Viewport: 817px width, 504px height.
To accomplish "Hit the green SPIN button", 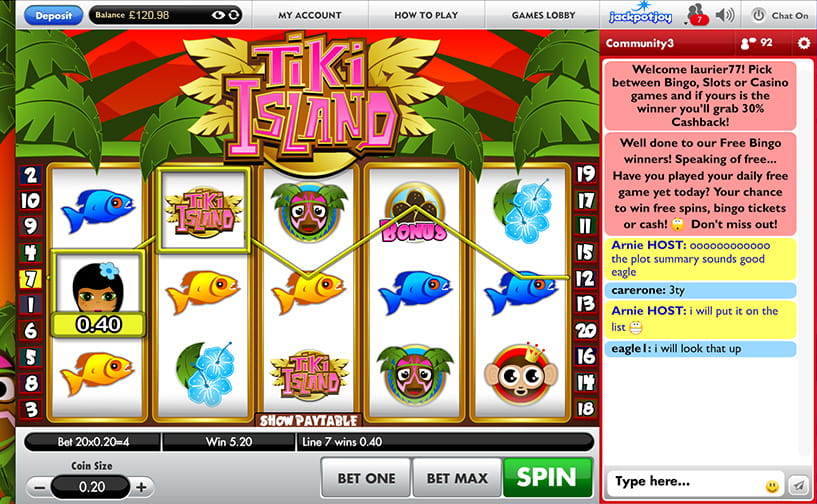I will [547, 477].
